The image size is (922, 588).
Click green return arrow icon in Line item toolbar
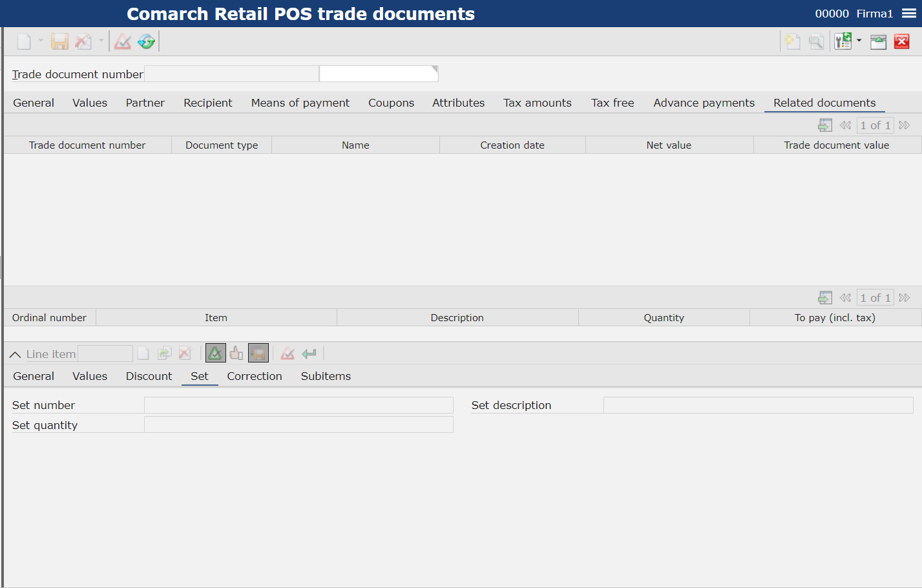pyautogui.click(x=309, y=353)
